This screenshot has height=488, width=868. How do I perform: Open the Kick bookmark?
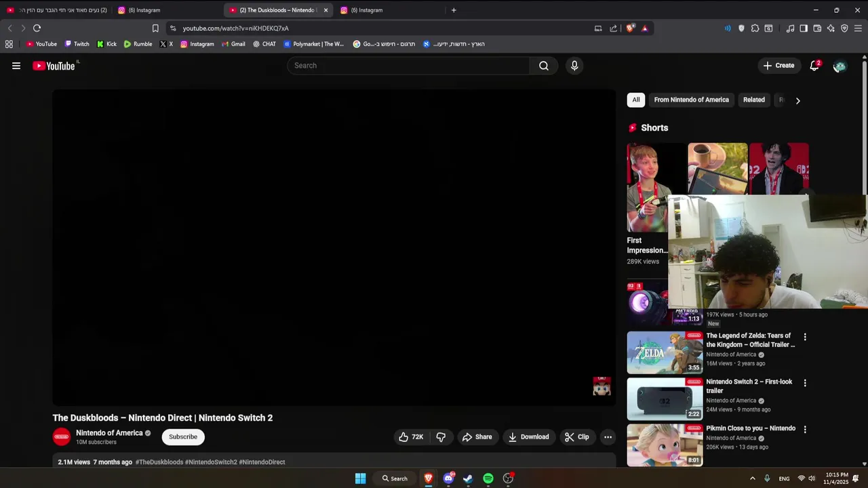(x=106, y=44)
